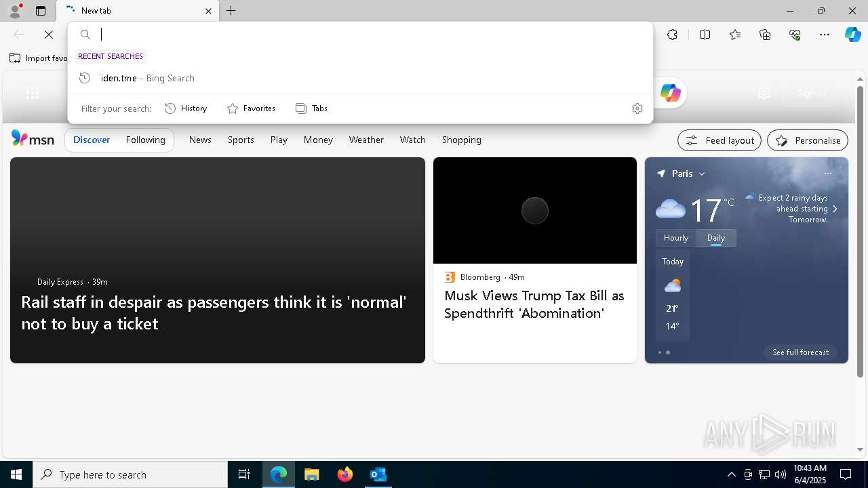Open the Weather tab
The height and width of the screenshot is (488, 868).
pyautogui.click(x=366, y=140)
